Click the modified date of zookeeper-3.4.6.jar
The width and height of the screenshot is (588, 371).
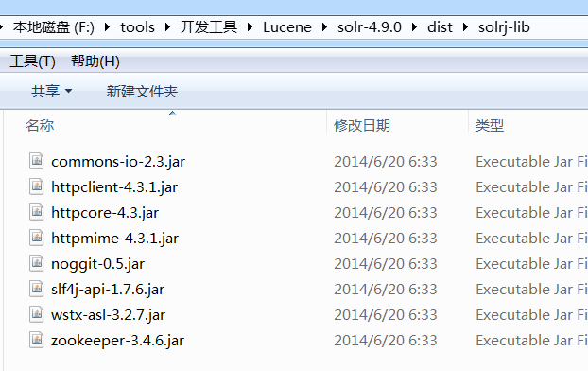point(386,341)
